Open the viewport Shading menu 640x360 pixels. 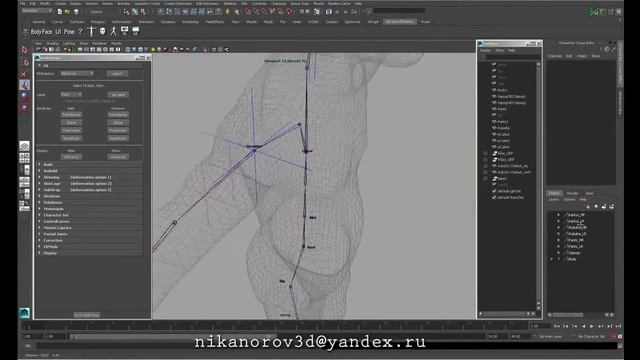(52, 43)
